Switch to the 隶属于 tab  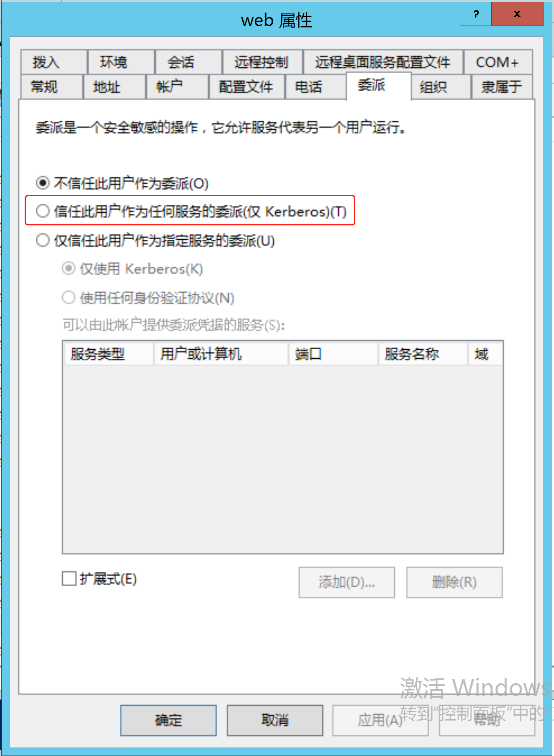coord(502,87)
